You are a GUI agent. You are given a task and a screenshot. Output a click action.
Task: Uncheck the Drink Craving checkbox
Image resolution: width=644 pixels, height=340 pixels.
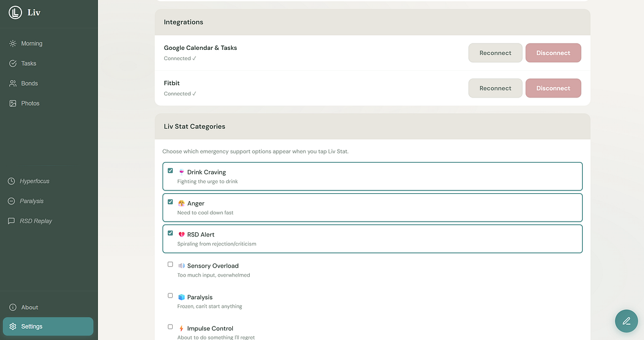click(x=170, y=171)
